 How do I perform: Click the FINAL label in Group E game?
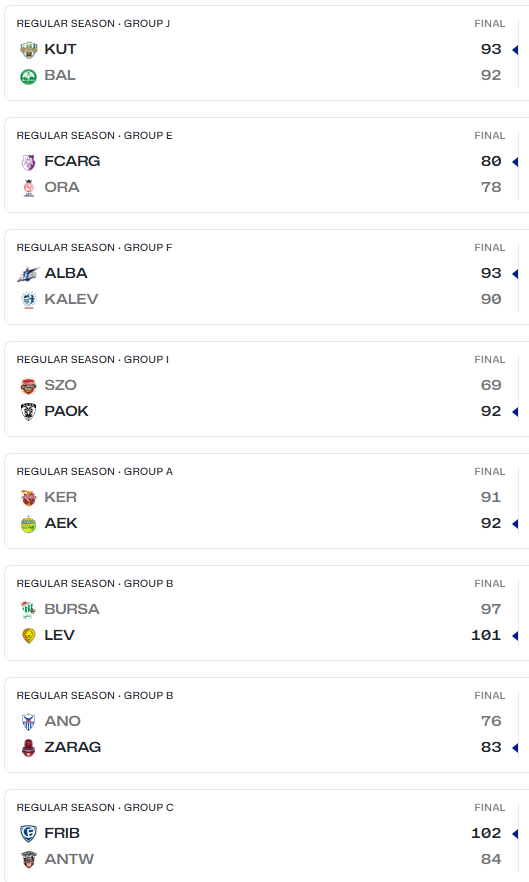click(490, 136)
